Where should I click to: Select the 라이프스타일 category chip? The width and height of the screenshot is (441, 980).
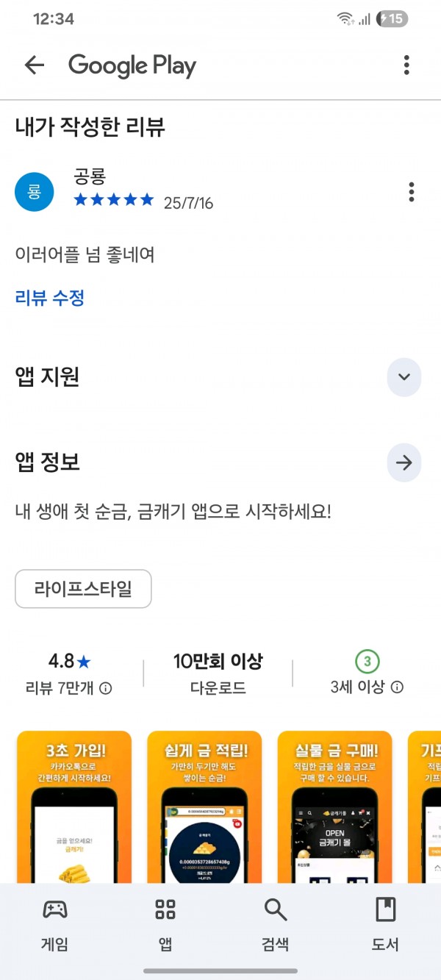(83, 589)
